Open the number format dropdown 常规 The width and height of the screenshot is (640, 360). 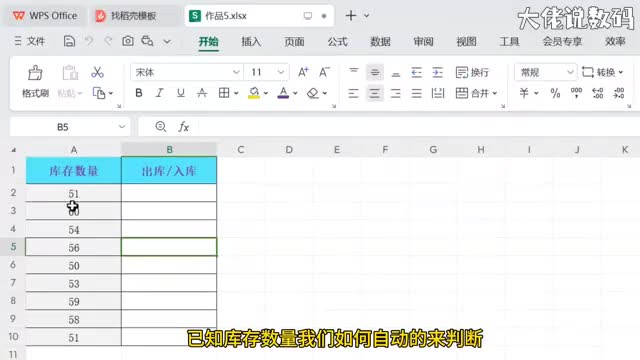[570, 72]
